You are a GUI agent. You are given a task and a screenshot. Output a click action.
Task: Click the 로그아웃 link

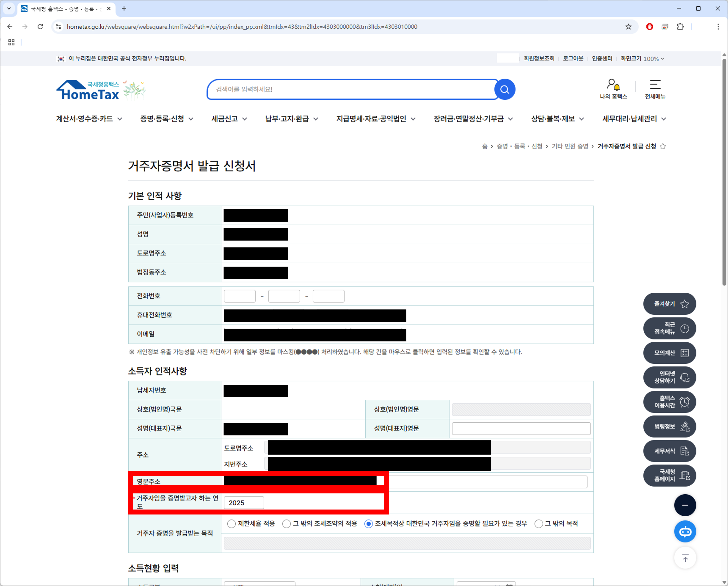tap(573, 58)
